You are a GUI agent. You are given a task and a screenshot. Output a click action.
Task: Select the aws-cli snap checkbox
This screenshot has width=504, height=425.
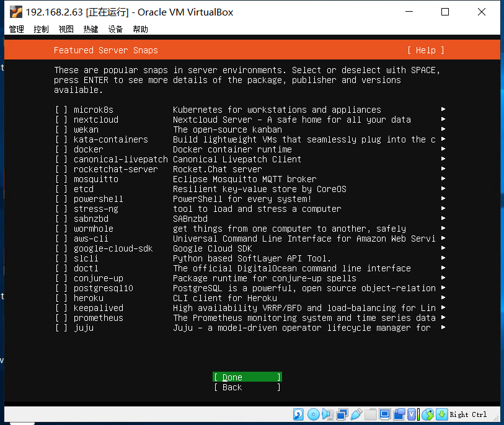coord(61,239)
